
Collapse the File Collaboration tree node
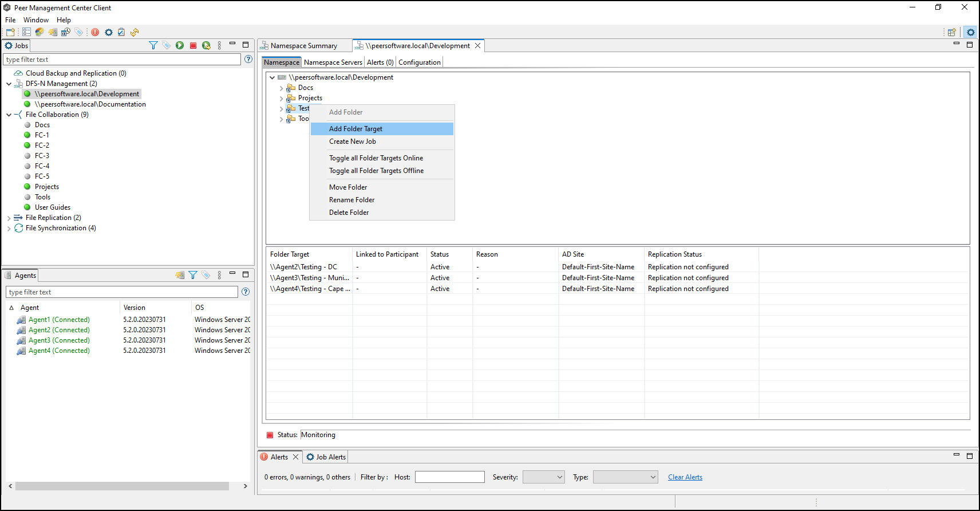pos(9,115)
